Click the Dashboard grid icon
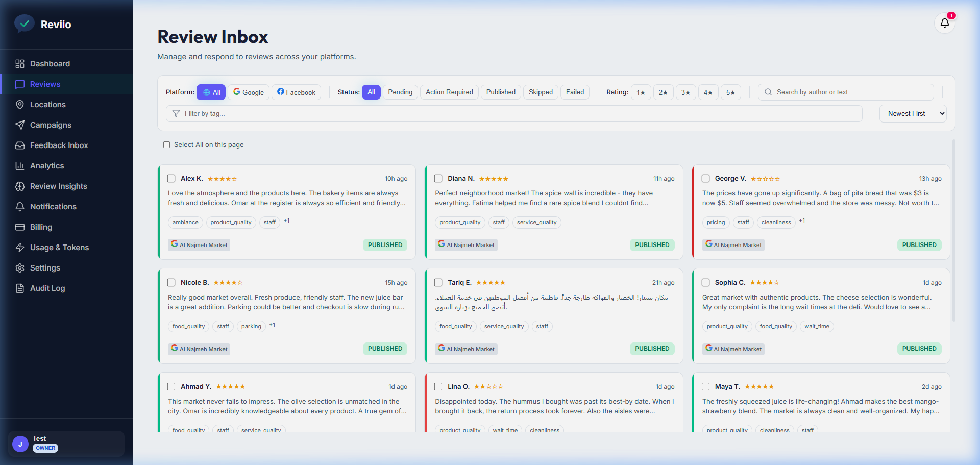 pyautogui.click(x=20, y=64)
